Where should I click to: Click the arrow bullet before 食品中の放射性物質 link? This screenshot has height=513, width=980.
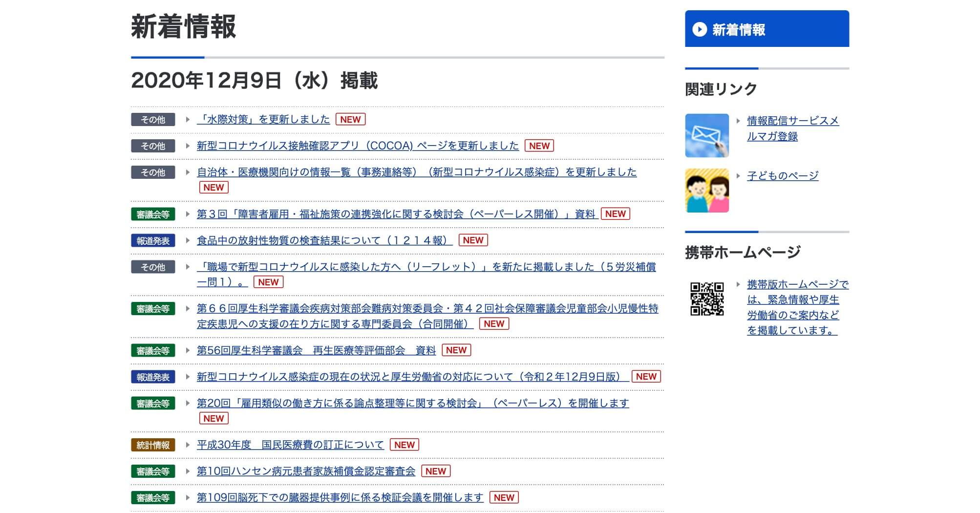coord(188,240)
